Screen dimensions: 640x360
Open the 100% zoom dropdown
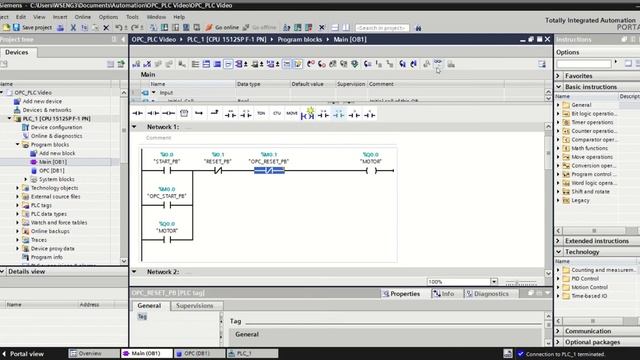click(x=494, y=282)
